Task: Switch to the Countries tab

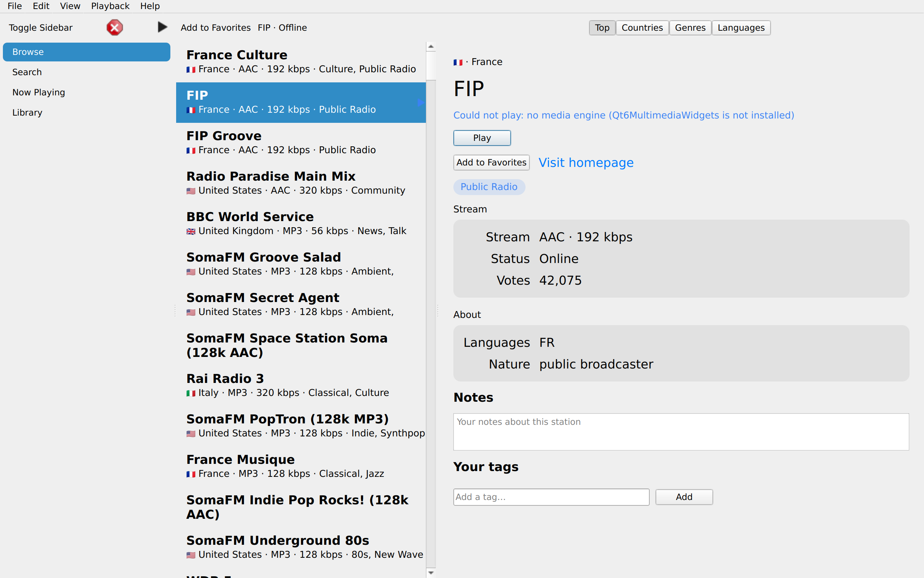Action: pos(642,28)
